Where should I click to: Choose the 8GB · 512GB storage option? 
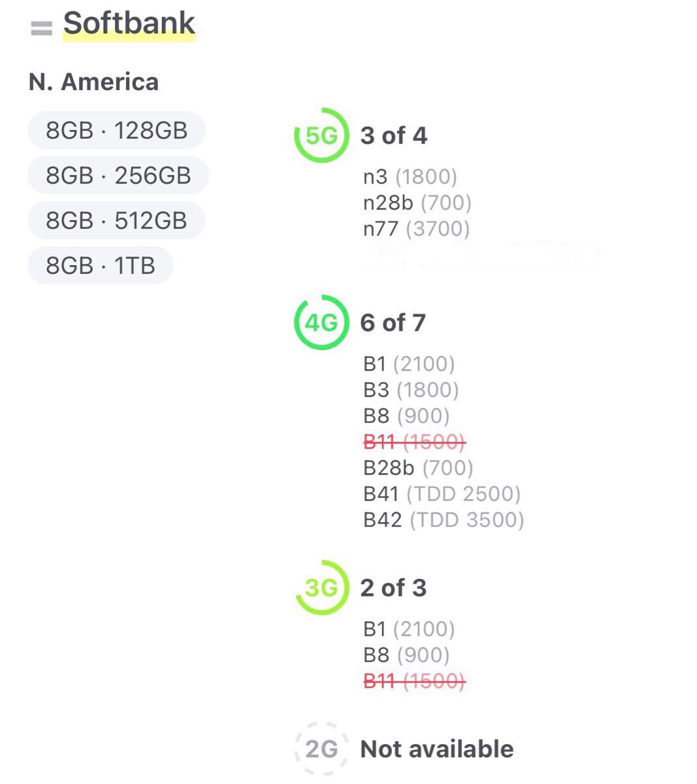[116, 220]
